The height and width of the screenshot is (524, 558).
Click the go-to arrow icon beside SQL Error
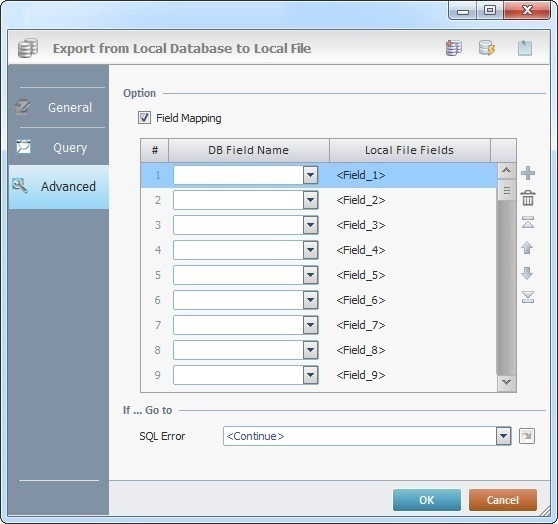pyautogui.click(x=527, y=436)
